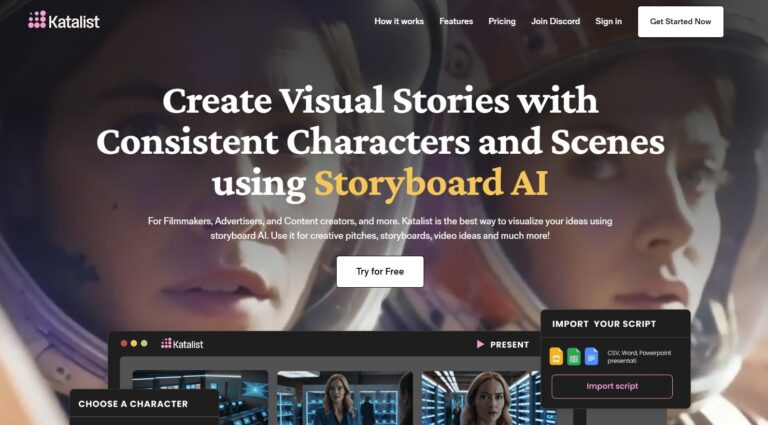Click the green window dot in mockup

pos(144,343)
